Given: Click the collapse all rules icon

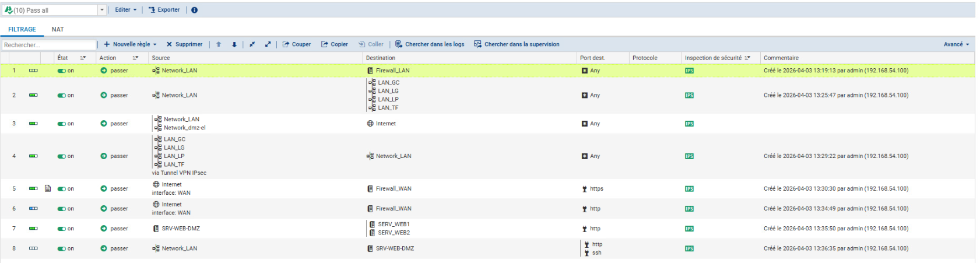Looking at the screenshot, I should [x=252, y=44].
